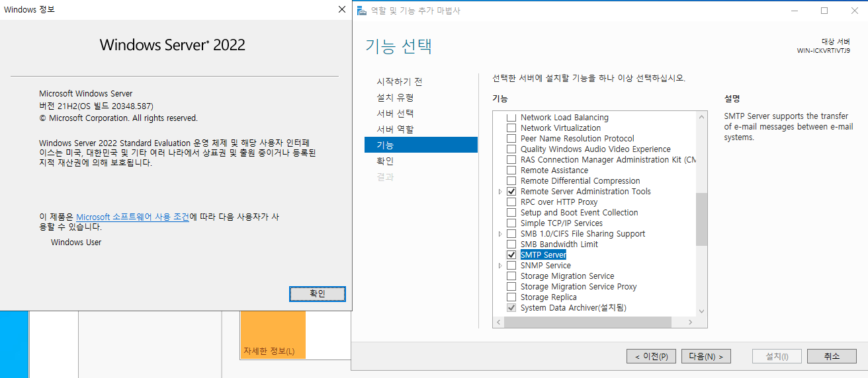Check Storage Migration Service Proxy checkbox
868x378 pixels.
[x=511, y=287]
